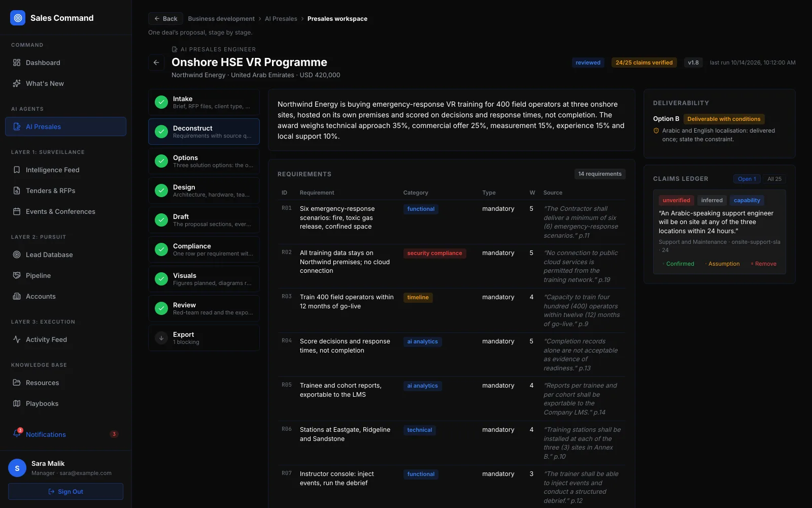Screen dimensions: 812x508
Task: Mark the claim as Confirmed
Action: 678,264
